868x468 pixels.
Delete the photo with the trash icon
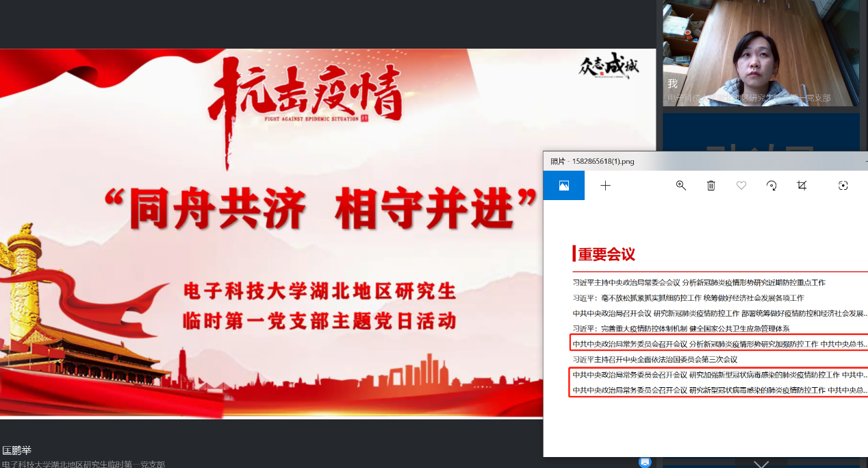(711, 186)
